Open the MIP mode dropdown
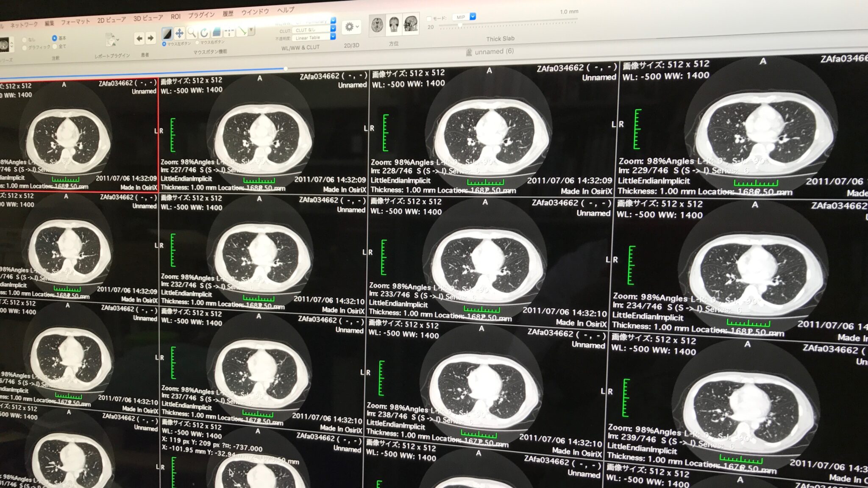 click(x=464, y=17)
